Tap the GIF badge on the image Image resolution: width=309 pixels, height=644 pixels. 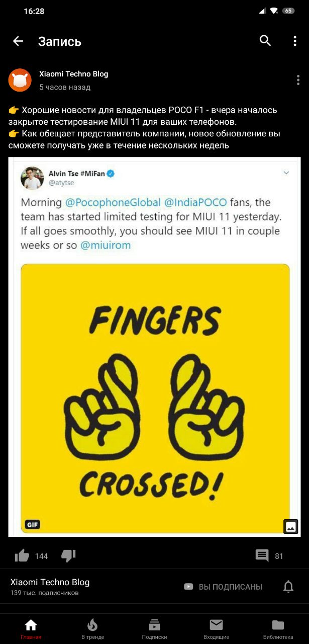click(33, 525)
